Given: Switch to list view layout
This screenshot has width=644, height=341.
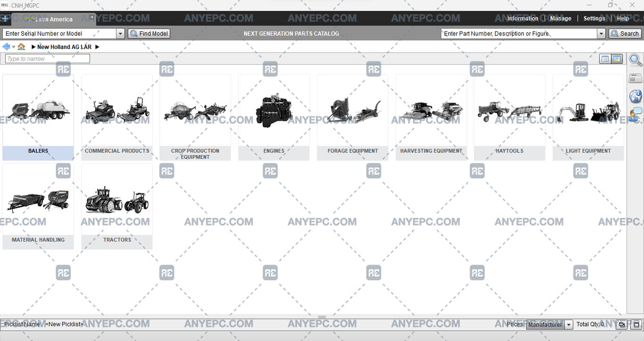Looking at the screenshot, I should (605, 59).
